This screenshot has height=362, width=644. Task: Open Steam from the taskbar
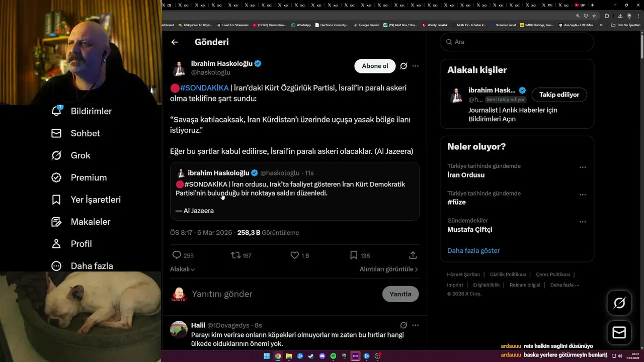pos(311,356)
